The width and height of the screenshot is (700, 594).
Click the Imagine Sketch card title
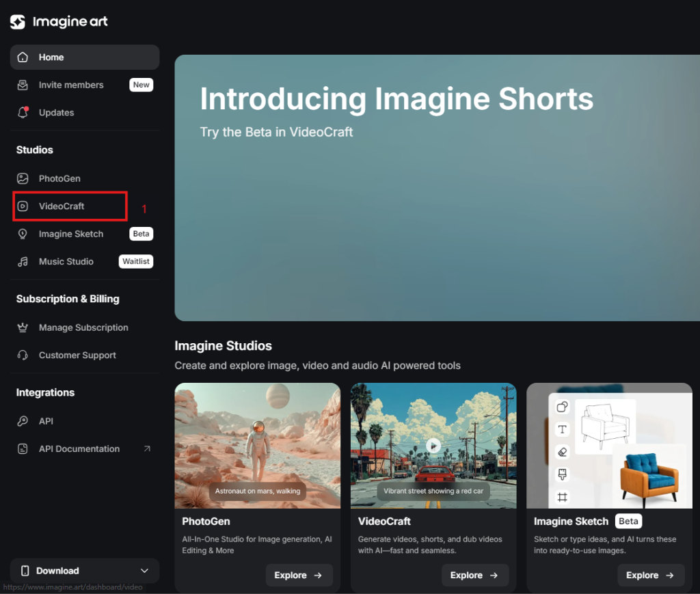tap(571, 522)
